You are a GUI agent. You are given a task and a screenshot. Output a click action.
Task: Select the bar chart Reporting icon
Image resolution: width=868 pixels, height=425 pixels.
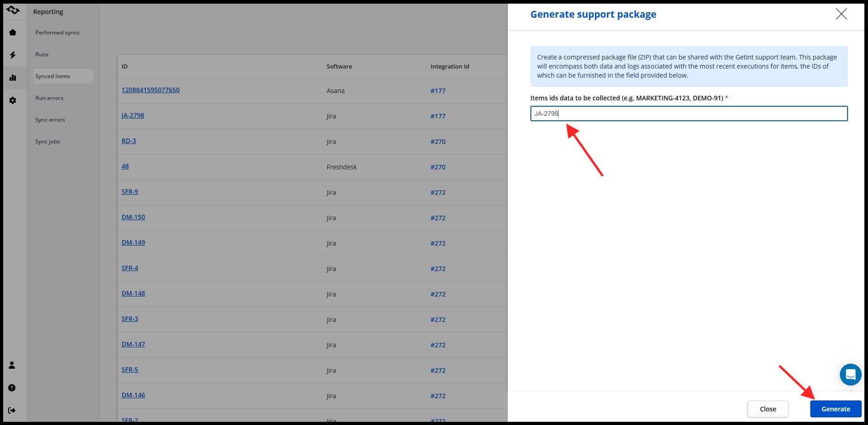tap(13, 78)
